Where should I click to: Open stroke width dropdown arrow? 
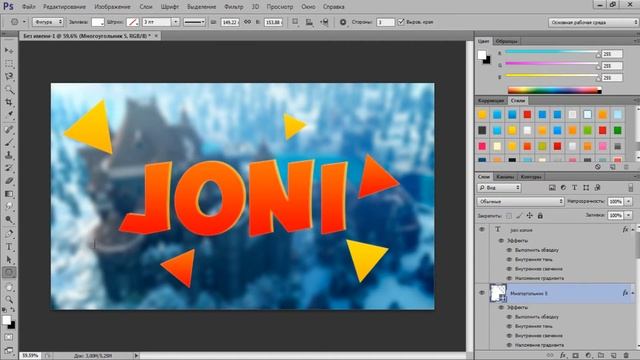pos(176,22)
